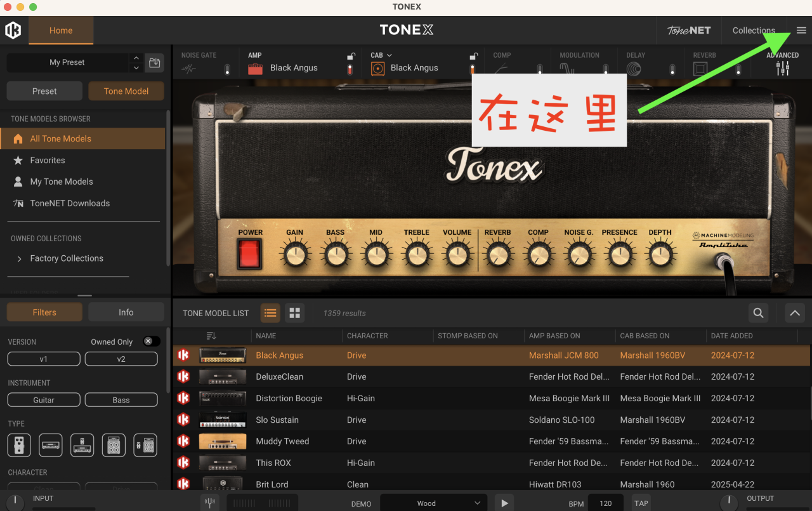Click the sort order icon in list header

click(x=212, y=336)
